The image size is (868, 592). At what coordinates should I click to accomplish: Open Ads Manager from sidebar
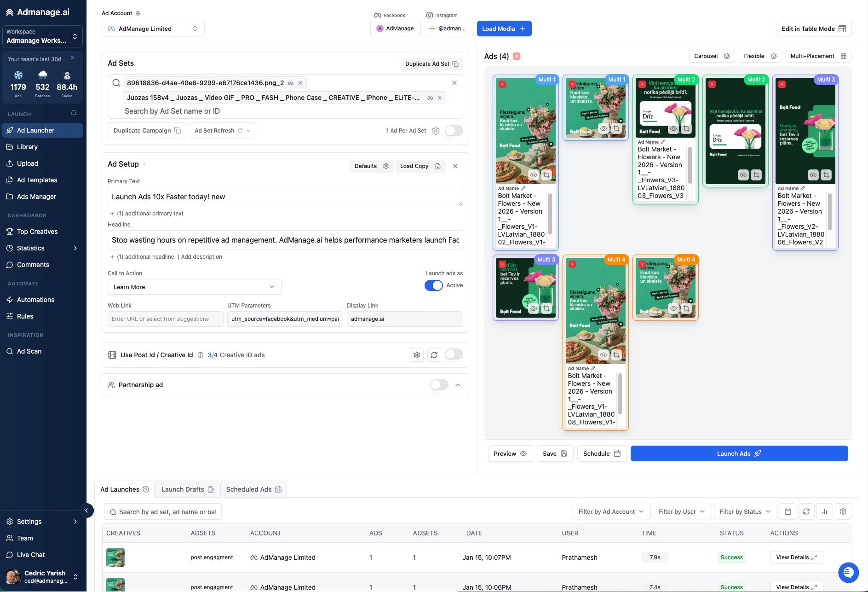click(42, 197)
